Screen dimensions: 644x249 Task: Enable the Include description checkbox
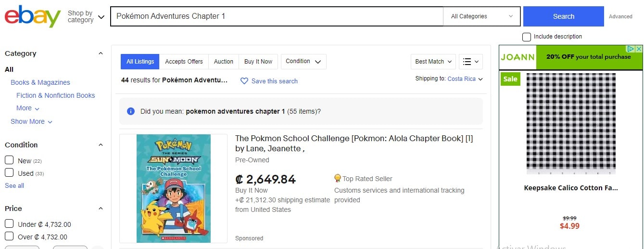coord(527,37)
